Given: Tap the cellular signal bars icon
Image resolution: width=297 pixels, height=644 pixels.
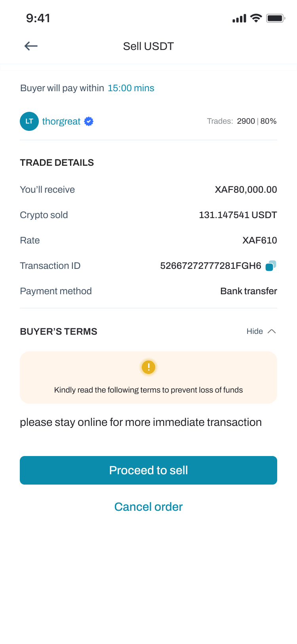Looking at the screenshot, I should 239,18.
